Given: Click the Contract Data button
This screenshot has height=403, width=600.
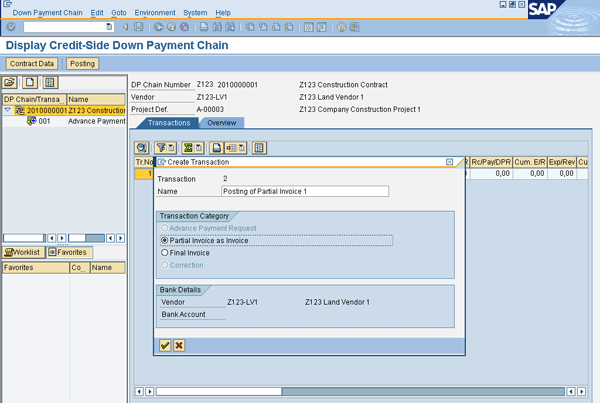Looking at the screenshot, I should 32,64.
